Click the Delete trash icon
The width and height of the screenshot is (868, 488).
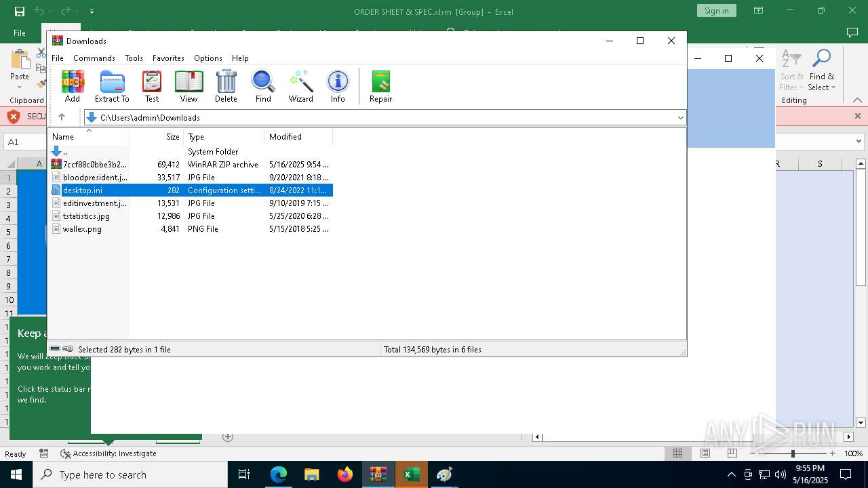coord(226,86)
